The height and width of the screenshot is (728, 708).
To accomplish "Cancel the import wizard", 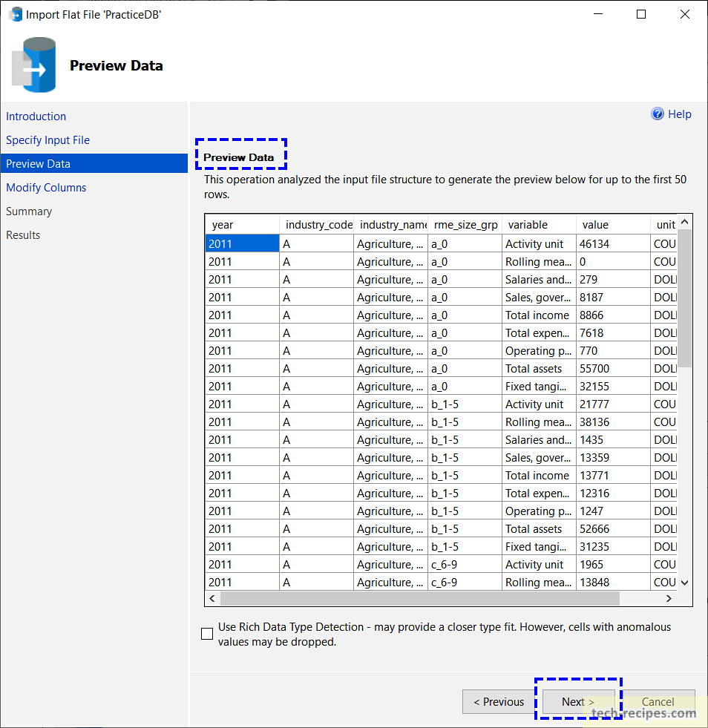I will (x=658, y=701).
